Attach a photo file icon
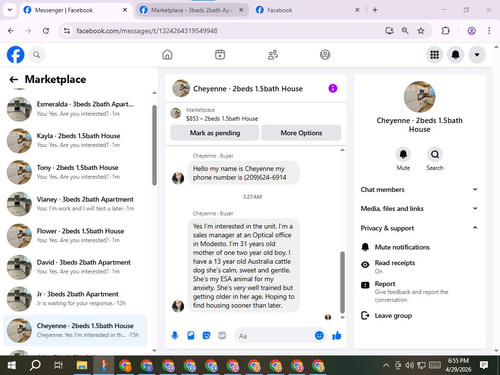The height and width of the screenshot is (375, 500). 191,335
